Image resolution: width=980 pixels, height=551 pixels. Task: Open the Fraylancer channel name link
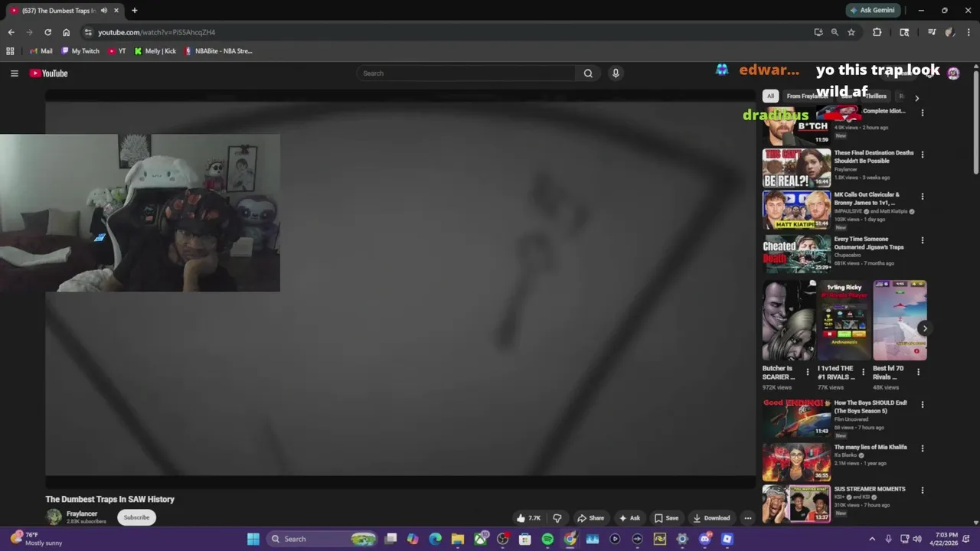click(x=82, y=514)
